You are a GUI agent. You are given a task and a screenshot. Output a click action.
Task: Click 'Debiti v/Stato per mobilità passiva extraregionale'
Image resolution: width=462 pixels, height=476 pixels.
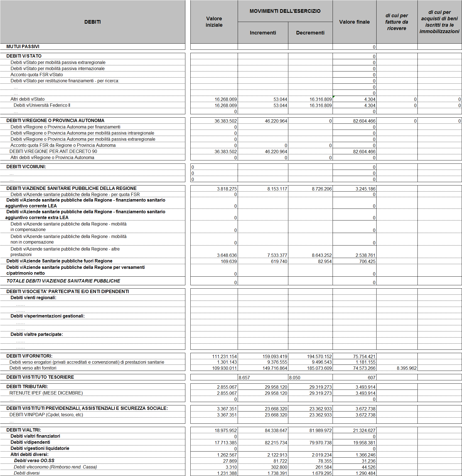58,62
